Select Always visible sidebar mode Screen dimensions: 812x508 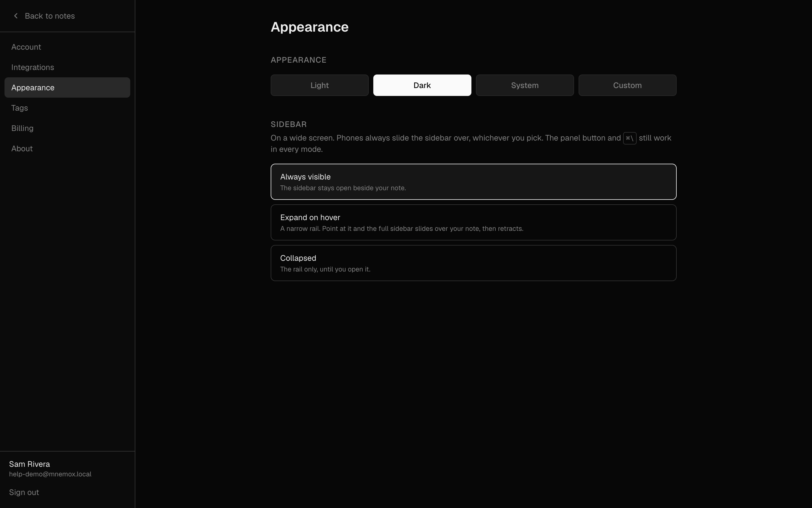click(473, 182)
